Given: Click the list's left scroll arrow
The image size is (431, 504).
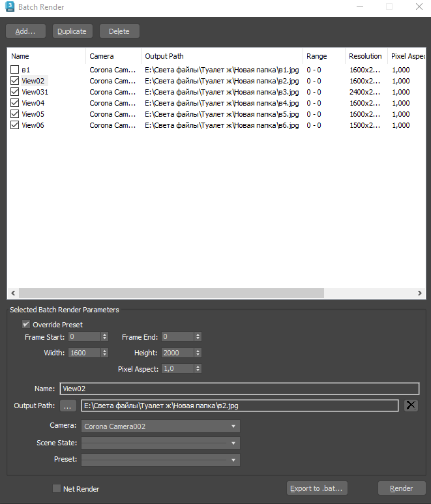Looking at the screenshot, I should point(13,293).
